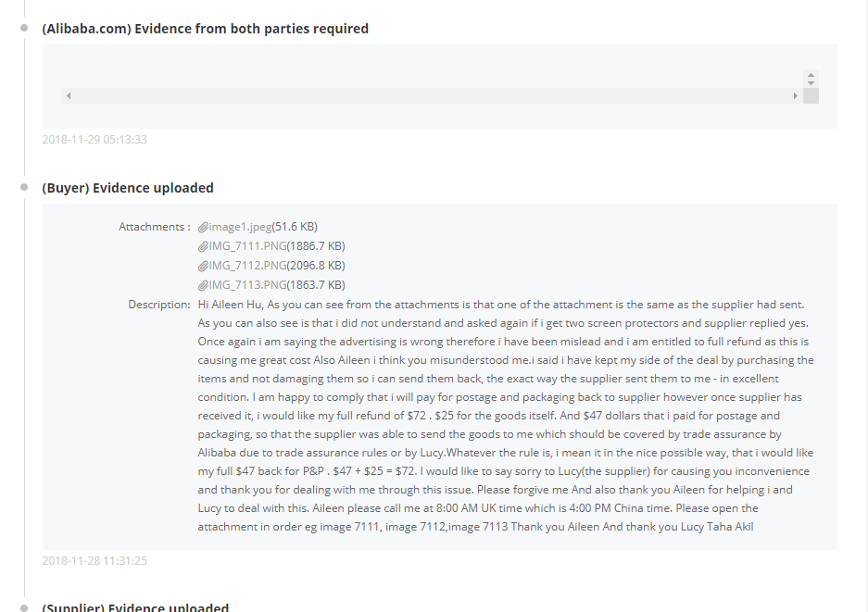Click the horizontal scrollbar track in the evidence box
Screen dimensions: 868x612
431,96
